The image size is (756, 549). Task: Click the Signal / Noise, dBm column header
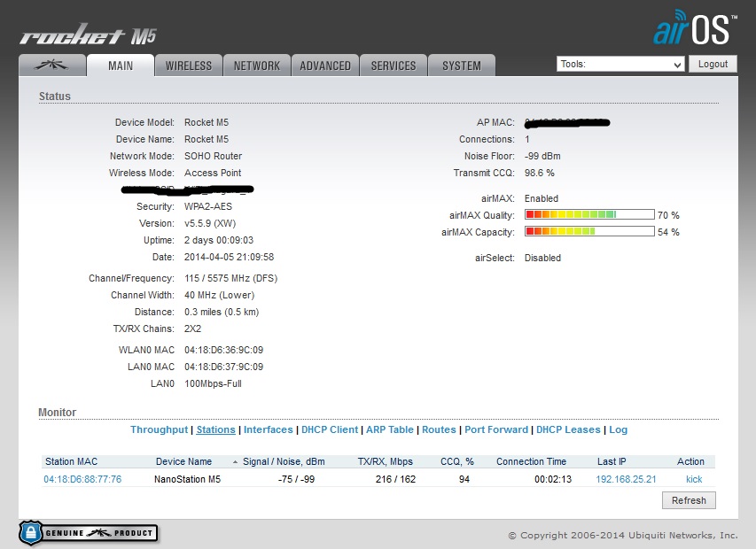pos(284,461)
